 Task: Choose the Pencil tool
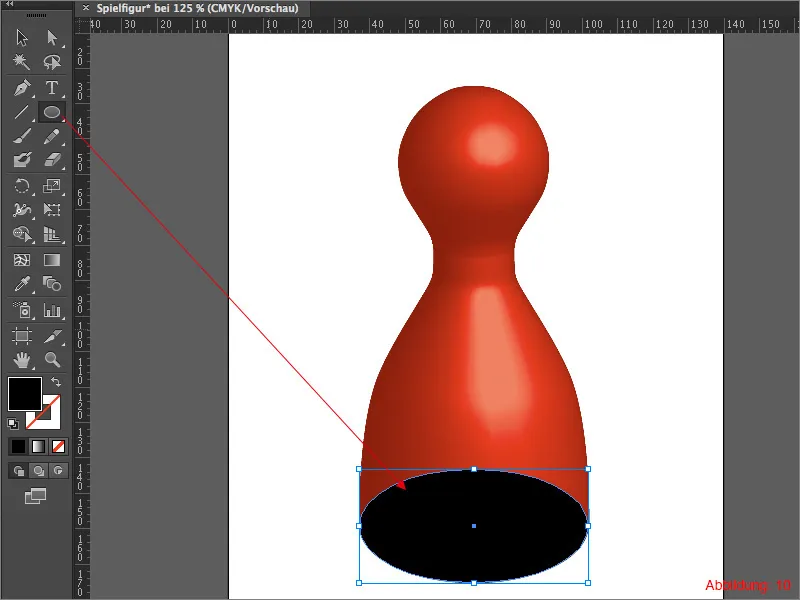coord(52,136)
